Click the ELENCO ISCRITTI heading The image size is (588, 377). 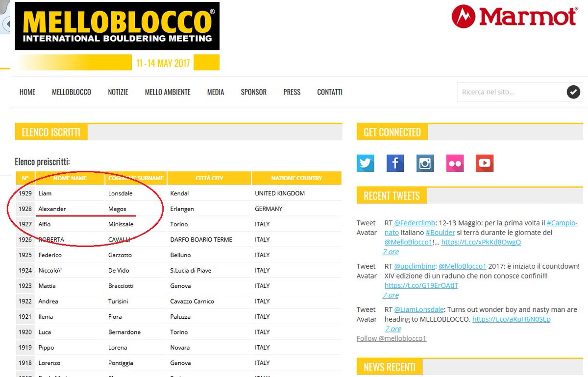tap(51, 132)
